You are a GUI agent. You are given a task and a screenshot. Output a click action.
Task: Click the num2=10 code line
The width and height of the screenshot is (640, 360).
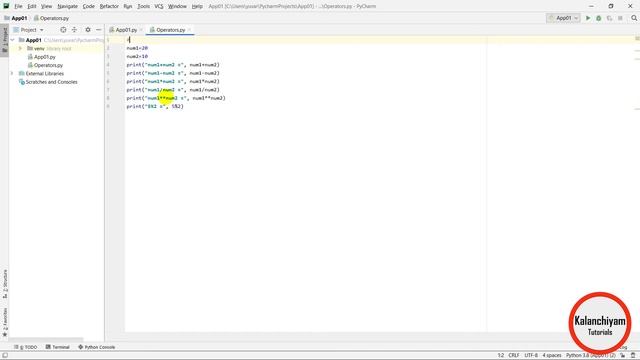pyautogui.click(x=137, y=56)
